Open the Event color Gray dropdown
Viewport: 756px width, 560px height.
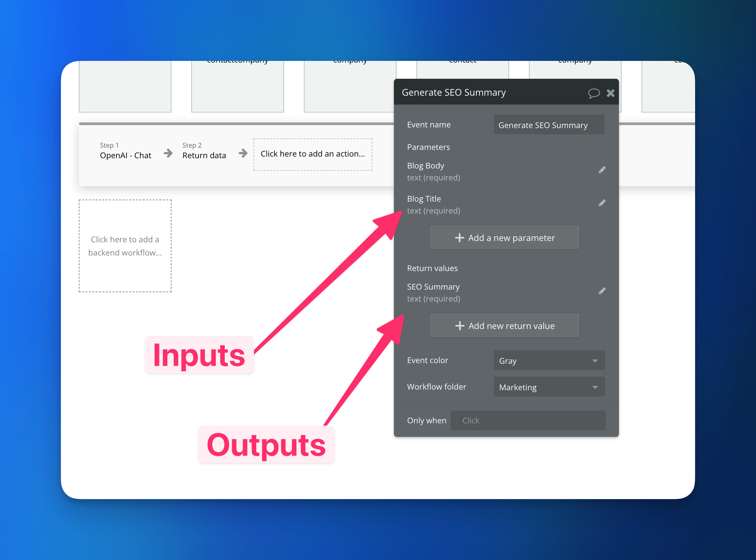pos(549,360)
